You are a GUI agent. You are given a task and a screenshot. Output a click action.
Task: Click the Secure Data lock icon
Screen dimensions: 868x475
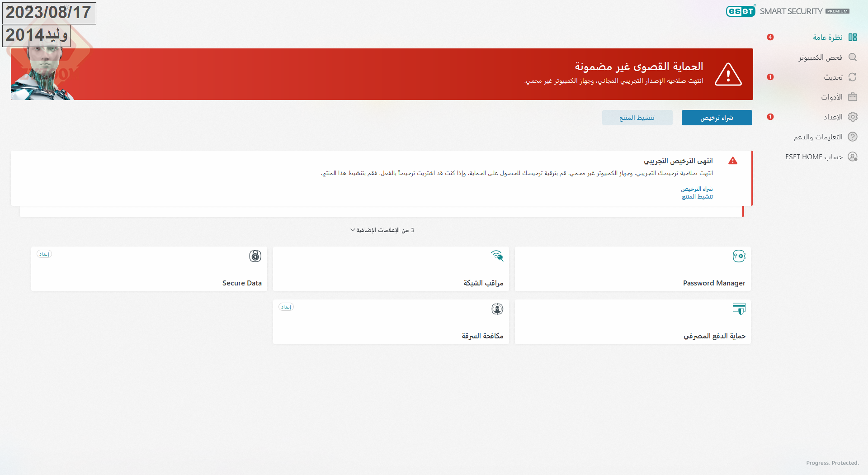(x=255, y=256)
